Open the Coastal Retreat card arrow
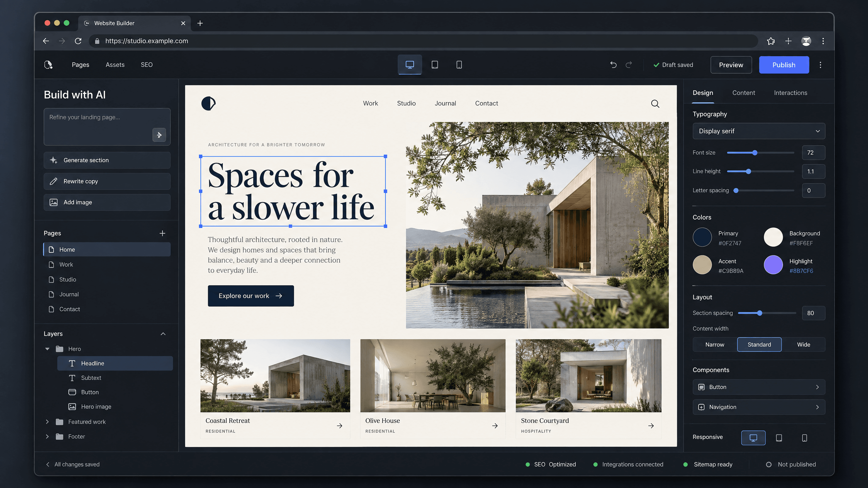The image size is (868, 488). coord(339,426)
